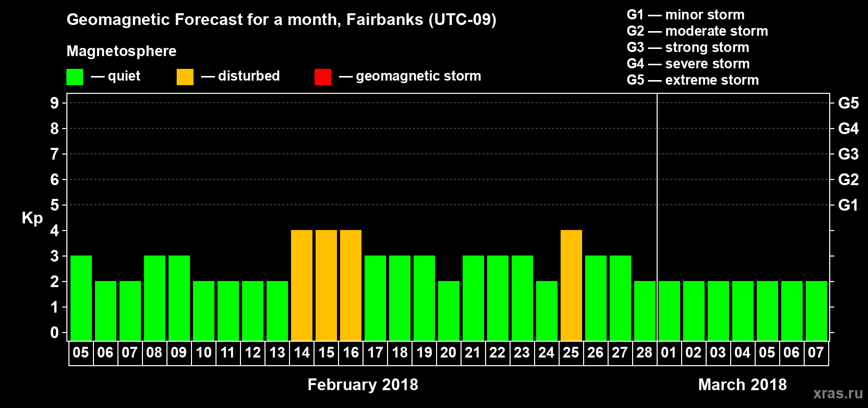Click the G5 label on right axis
This screenshot has height=408, width=868.
tap(849, 103)
